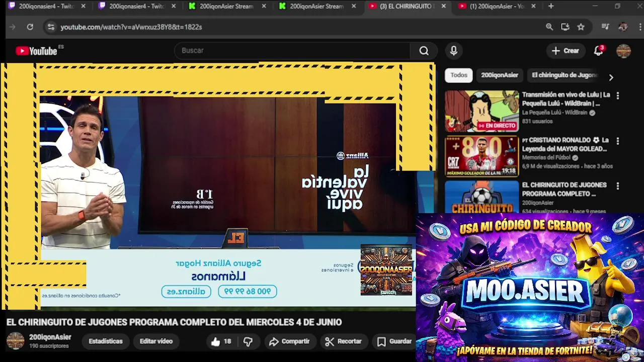Open EL CHIRINGUITO DE JUGONES PROGRAMA COMPLETO title
The height and width of the screenshot is (362, 644).
point(564,190)
